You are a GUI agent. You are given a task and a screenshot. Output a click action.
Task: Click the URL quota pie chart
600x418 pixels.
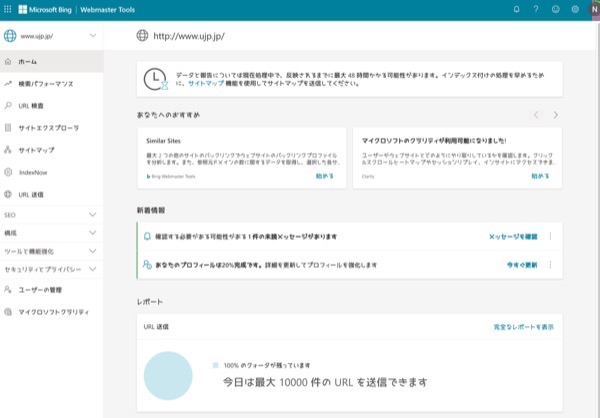(168, 376)
